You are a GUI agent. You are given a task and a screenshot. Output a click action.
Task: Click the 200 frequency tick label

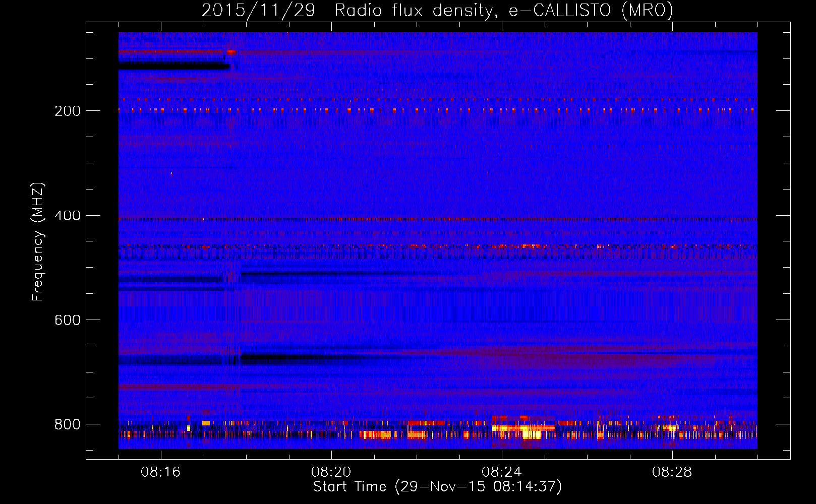pos(68,111)
